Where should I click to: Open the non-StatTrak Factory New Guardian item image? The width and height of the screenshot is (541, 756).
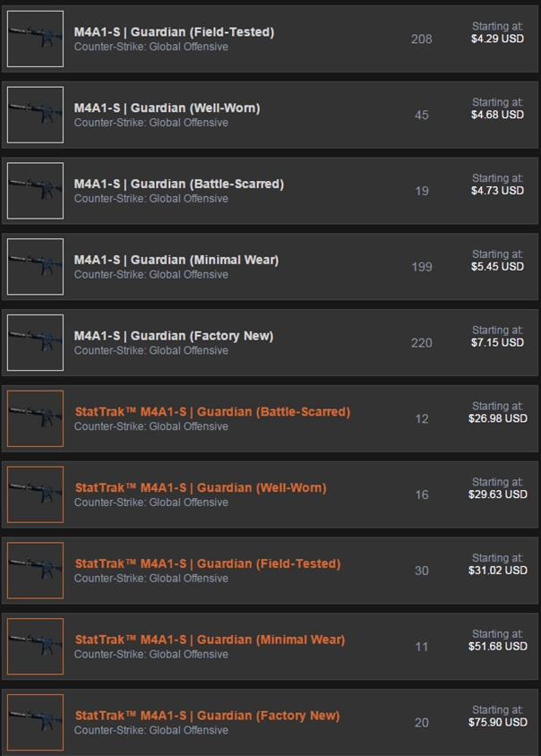click(x=35, y=343)
